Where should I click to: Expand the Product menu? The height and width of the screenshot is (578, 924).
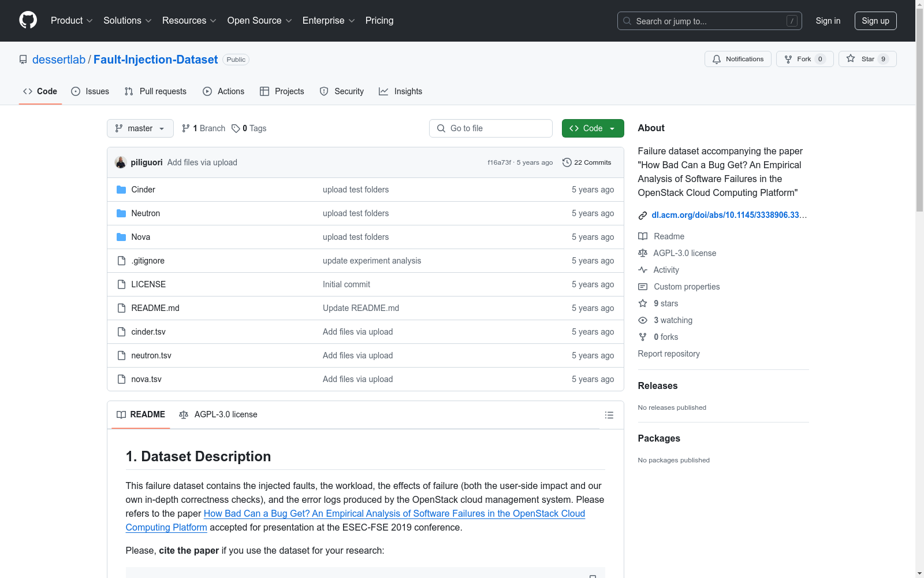point(72,21)
